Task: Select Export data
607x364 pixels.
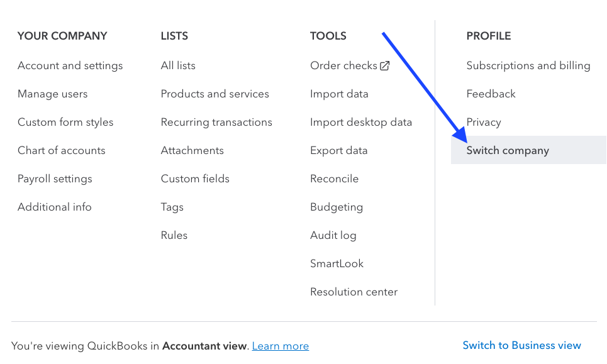Action: click(x=338, y=150)
